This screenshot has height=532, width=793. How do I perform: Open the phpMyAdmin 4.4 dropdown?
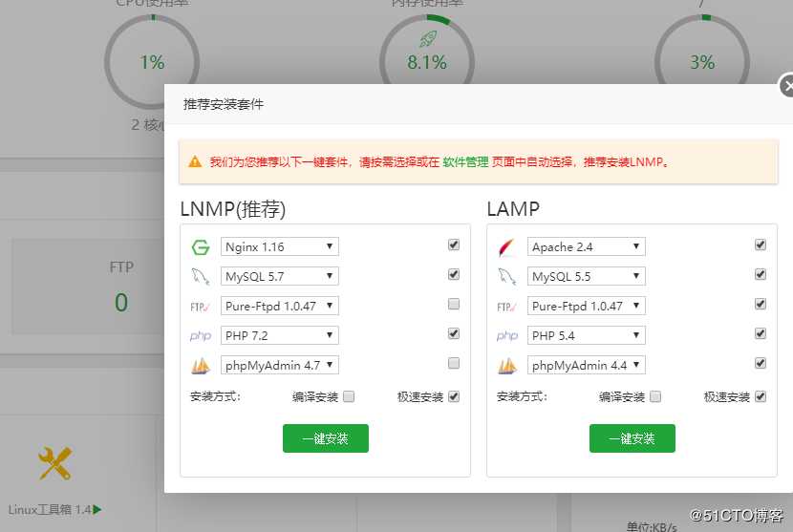[587, 365]
